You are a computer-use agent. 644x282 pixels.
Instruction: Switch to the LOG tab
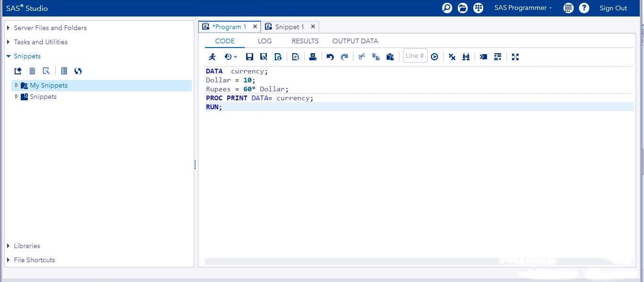pos(264,41)
